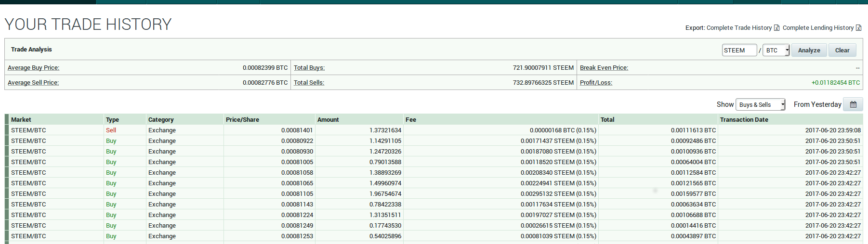Viewport: 868px width, 244px height.
Task: Sort table by Market column header
Action: [21, 119]
